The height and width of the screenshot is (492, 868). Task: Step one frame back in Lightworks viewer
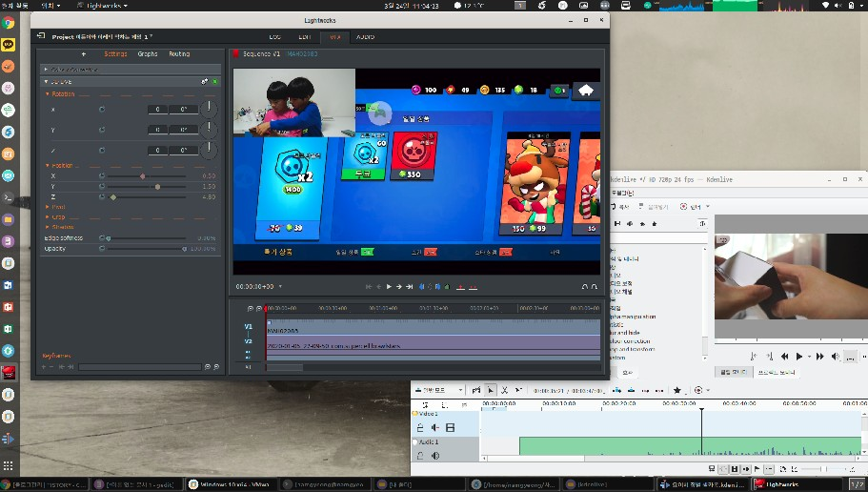click(x=378, y=286)
